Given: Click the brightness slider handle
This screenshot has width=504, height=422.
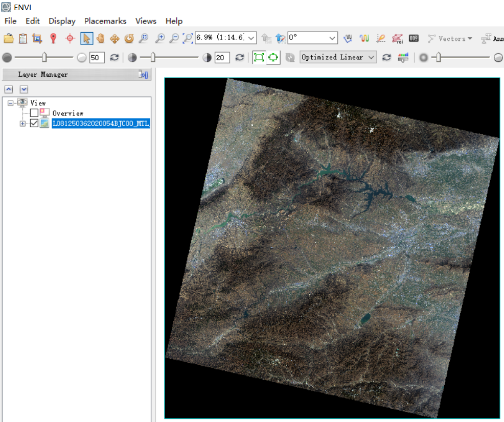Looking at the screenshot, I should [44, 57].
